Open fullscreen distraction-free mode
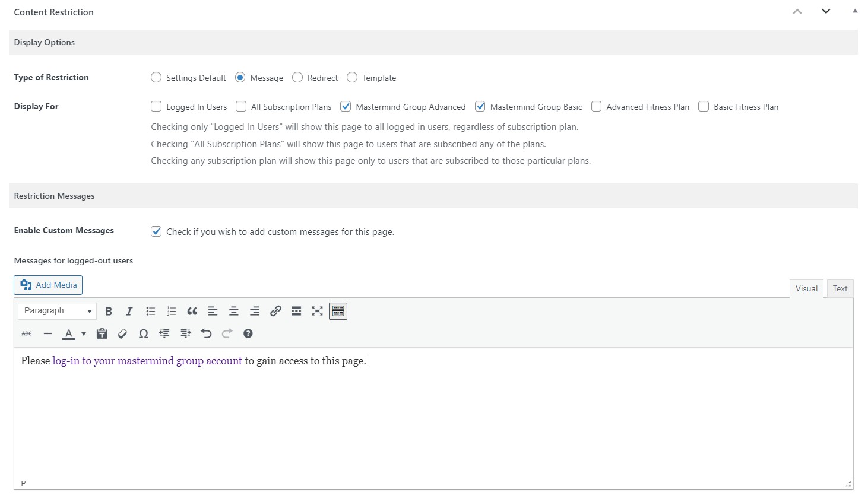Viewport: 868px width, 499px height. pyautogui.click(x=317, y=311)
